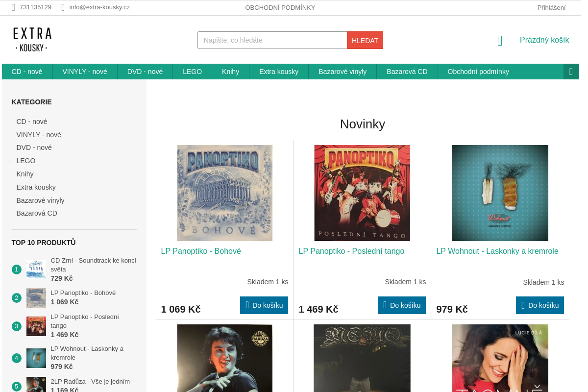Open the VINYLY - nové menu tab

pos(85,72)
